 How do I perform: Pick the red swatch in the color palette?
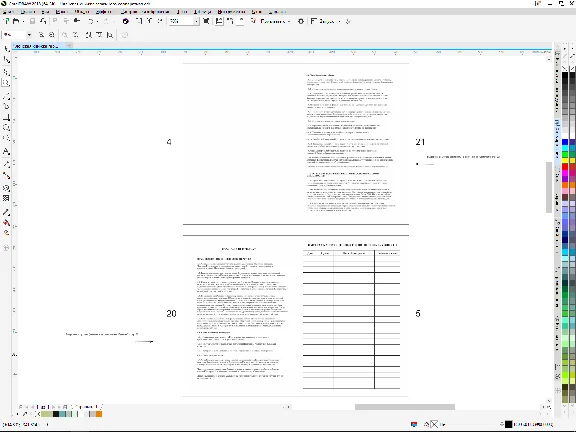(565, 167)
